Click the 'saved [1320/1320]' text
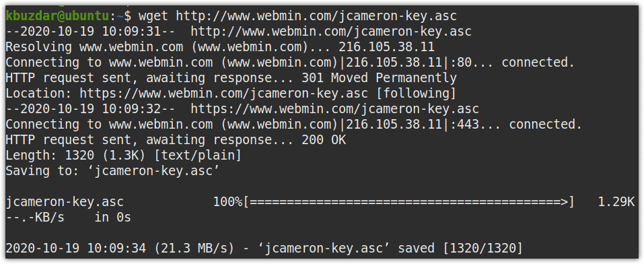This screenshot has height=264, width=644. (x=459, y=249)
